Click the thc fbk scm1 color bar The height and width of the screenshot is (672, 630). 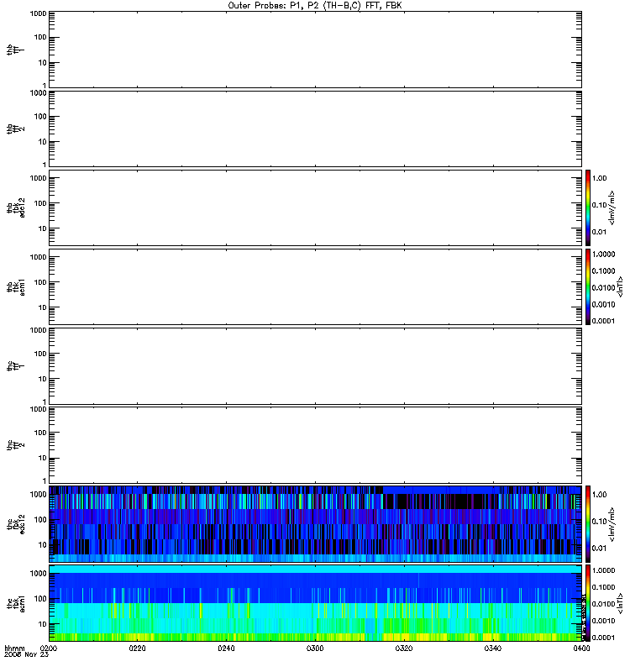[588, 603]
